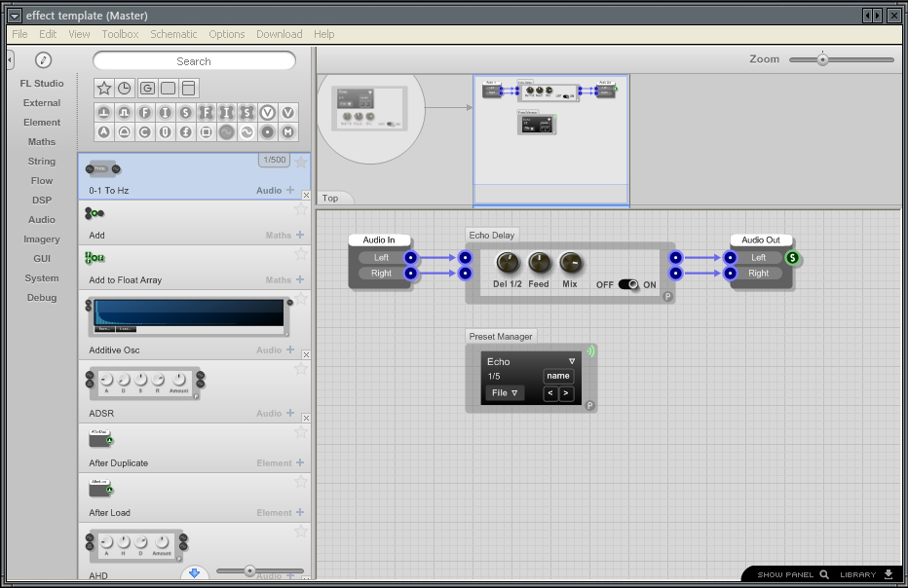Adjust the Zoom slider at top right

pos(821,58)
